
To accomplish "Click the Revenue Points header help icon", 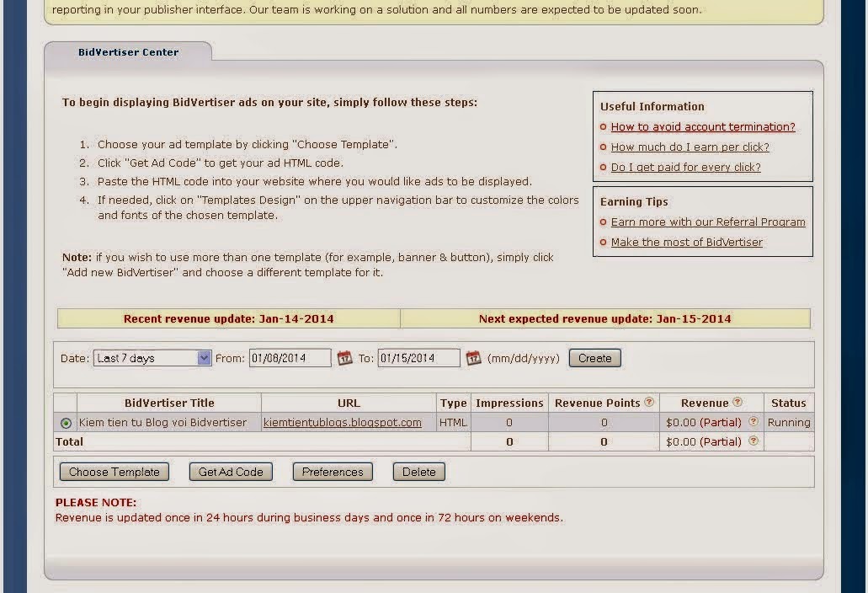I will click(x=649, y=402).
